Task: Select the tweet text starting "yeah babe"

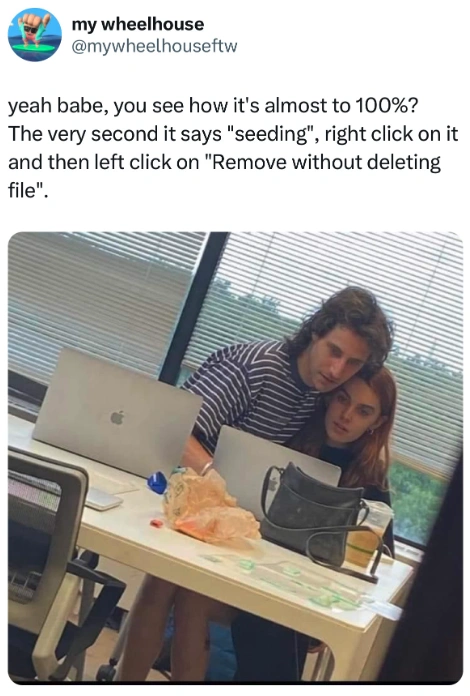Action: (233, 148)
